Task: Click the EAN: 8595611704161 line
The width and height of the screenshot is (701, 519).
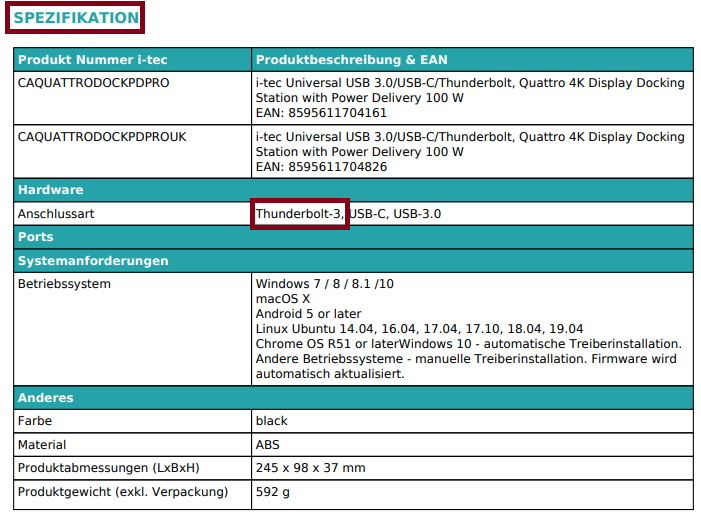Action: (x=321, y=113)
